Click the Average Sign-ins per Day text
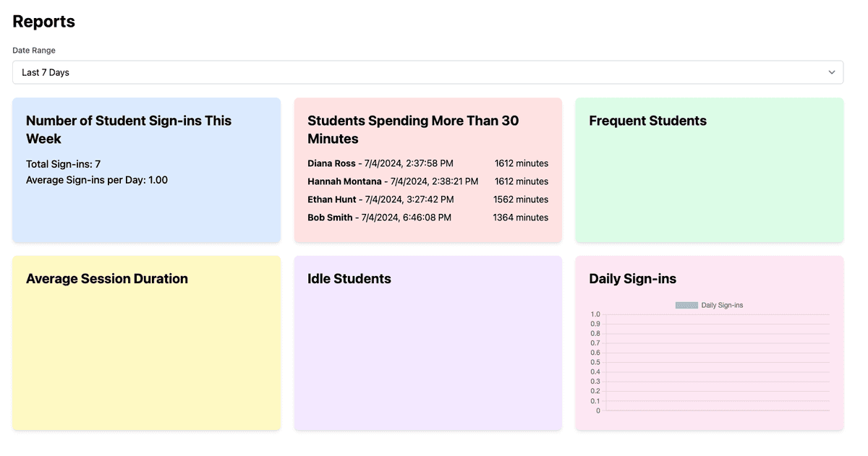Screen dimensions: 868x456 (x=97, y=180)
